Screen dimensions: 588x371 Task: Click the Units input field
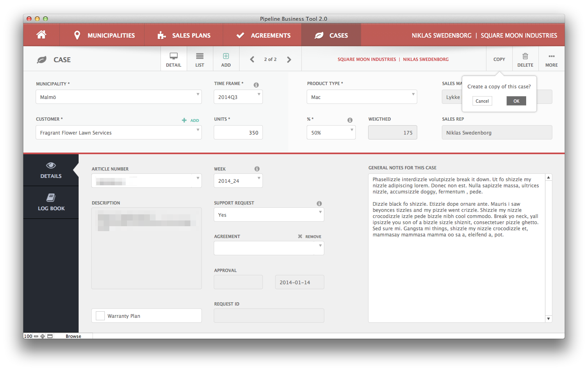point(238,133)
